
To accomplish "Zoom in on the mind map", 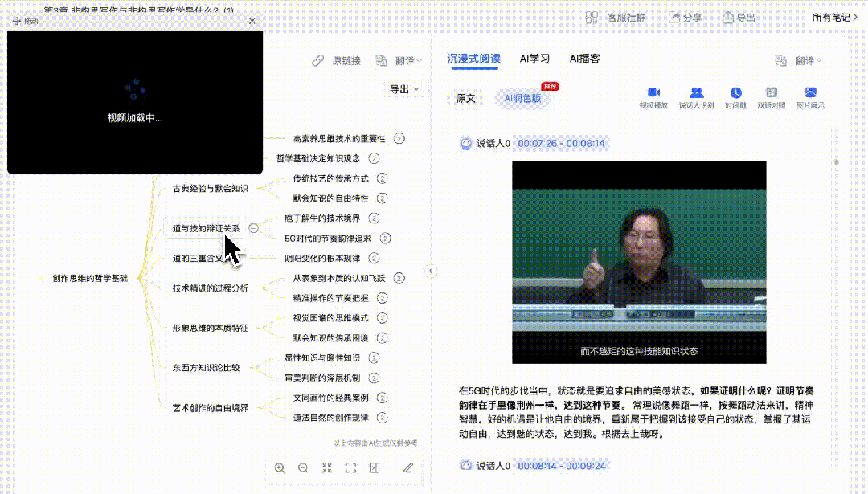I will 280,467.
